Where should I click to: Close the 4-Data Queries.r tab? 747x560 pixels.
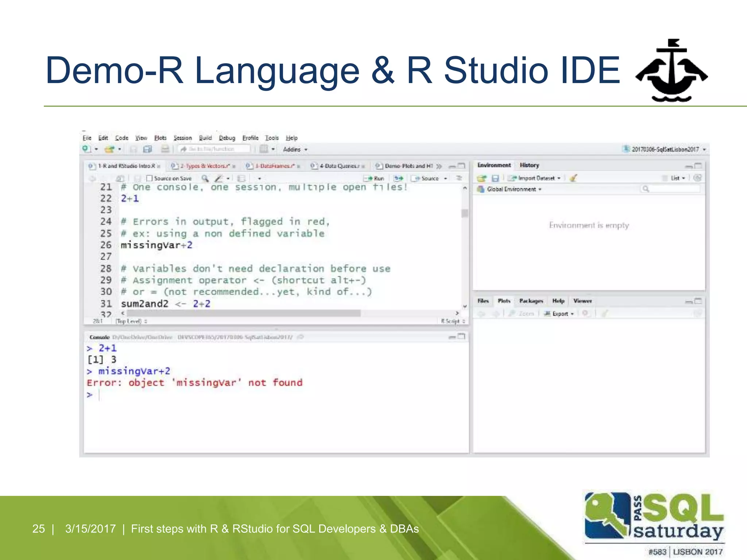[x=363, y=166]
